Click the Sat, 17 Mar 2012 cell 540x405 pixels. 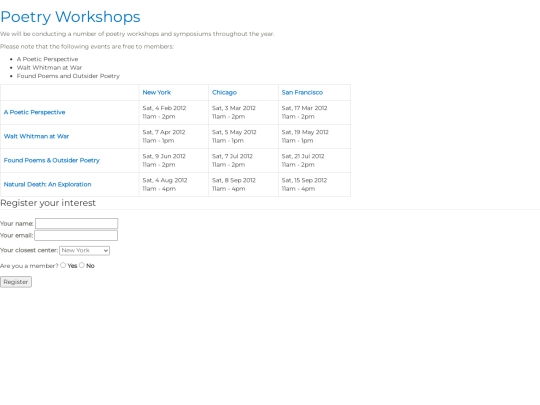point(314,112)
